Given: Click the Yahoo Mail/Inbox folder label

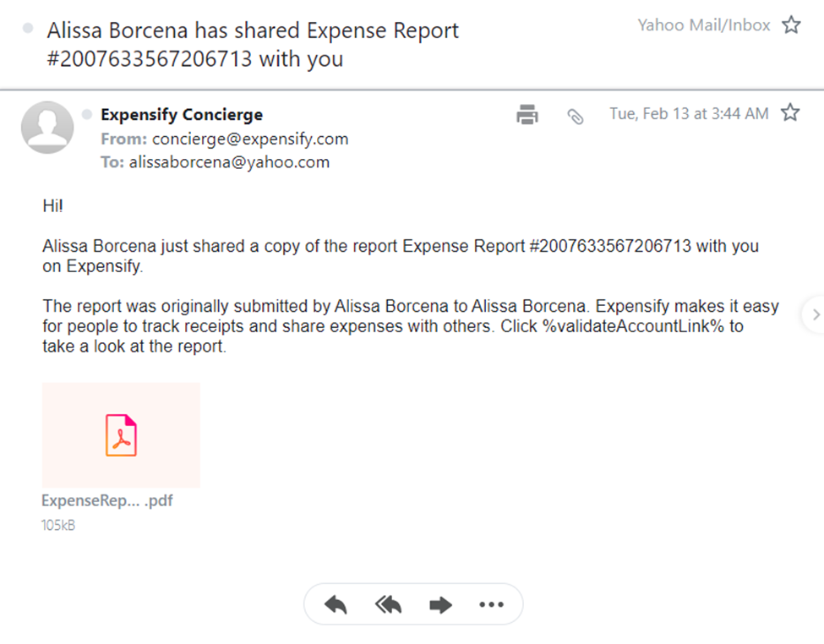Looking at the screenshot, I should pyautogui.click(x=704, y=25).
